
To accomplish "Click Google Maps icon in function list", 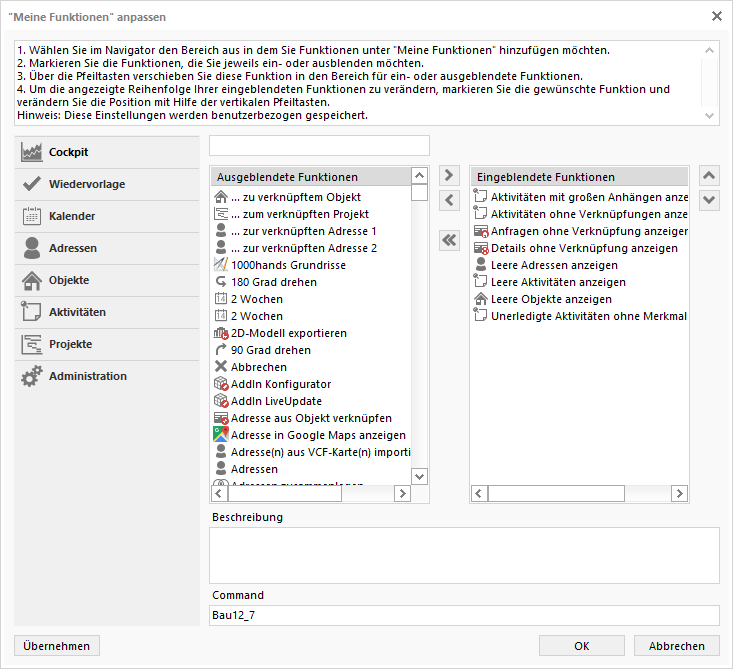I will pyautogui.click(x=221, y=435).
